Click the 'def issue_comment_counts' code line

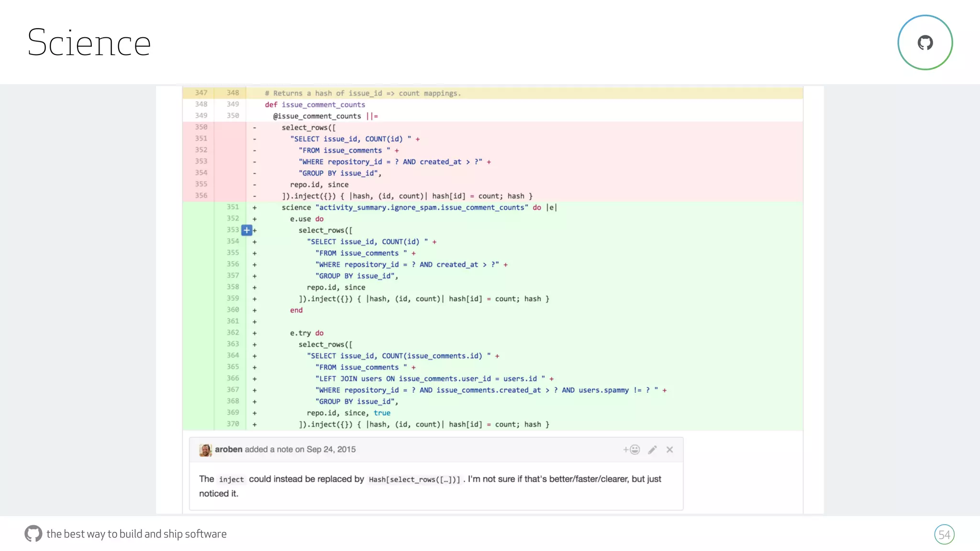pyautogui.click(x=315, y=105)
